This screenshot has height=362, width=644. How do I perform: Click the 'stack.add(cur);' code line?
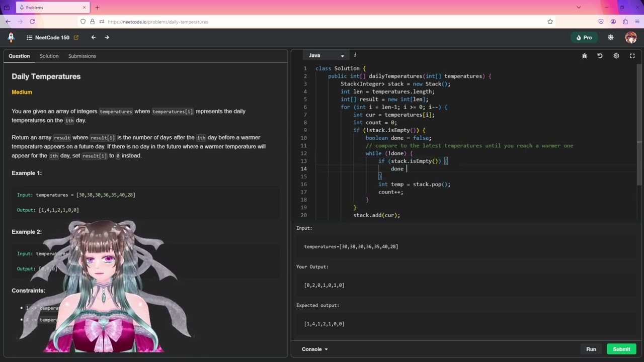point(377,215)
